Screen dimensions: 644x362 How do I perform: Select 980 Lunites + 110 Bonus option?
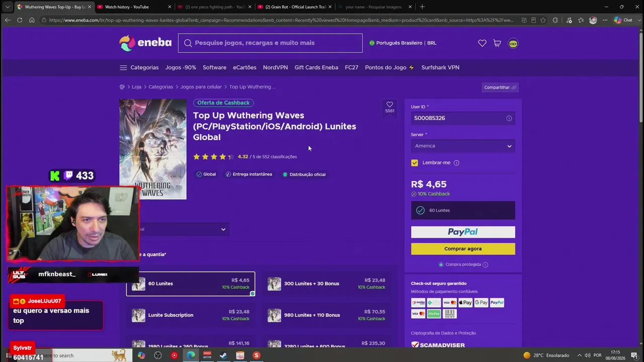point(327,315)
